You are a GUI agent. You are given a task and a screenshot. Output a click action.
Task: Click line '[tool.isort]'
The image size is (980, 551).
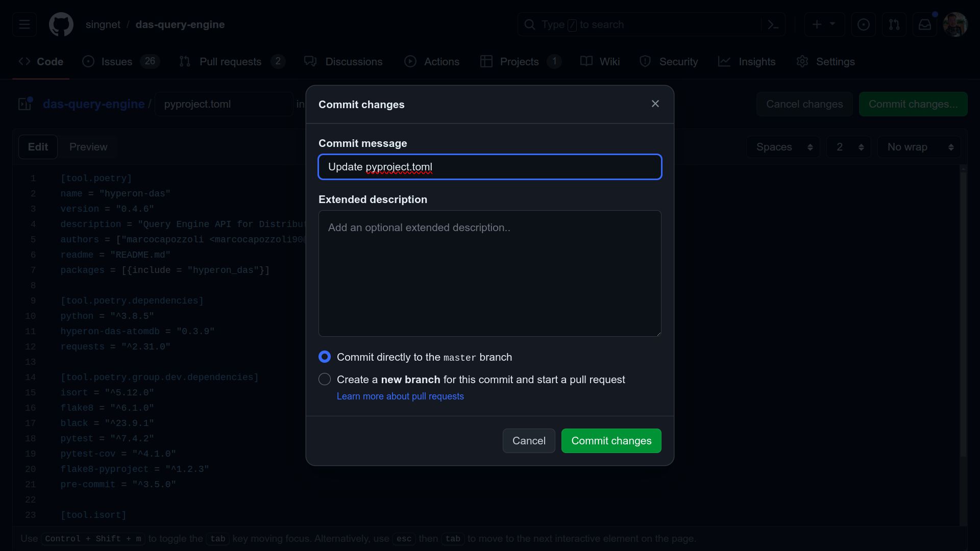(93, 515)
